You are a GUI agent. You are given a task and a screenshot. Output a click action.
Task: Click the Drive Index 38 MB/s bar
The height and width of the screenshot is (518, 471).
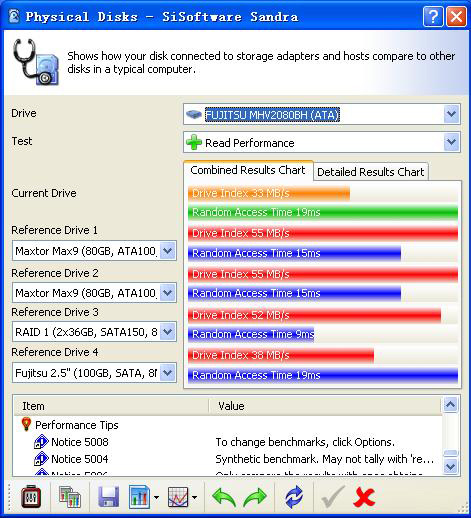click(281, 355)
